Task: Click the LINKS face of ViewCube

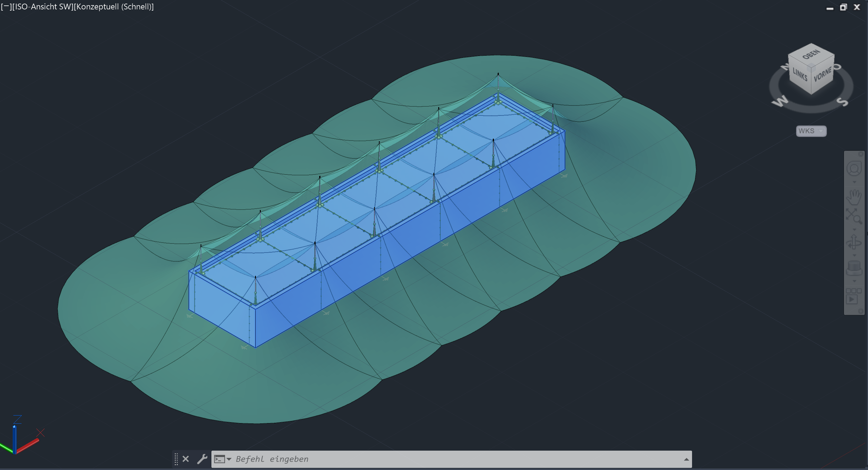Action: 800,74
